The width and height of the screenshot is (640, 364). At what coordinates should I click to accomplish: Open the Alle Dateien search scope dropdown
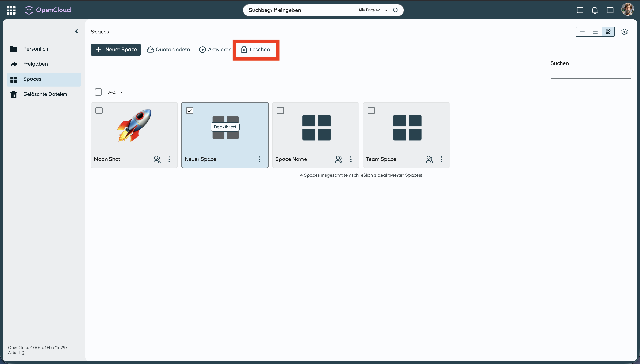[372, 10]
